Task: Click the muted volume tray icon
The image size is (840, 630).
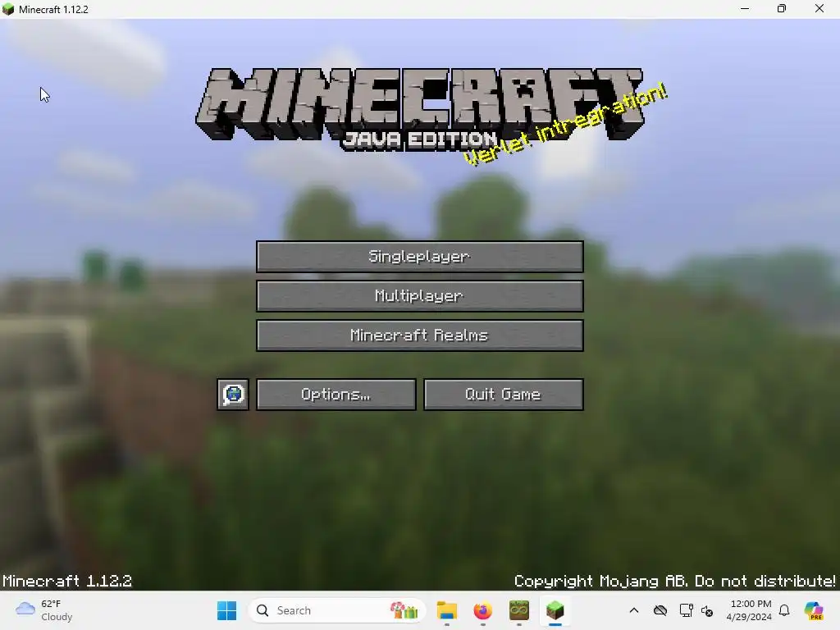Action: coord(707,610)
